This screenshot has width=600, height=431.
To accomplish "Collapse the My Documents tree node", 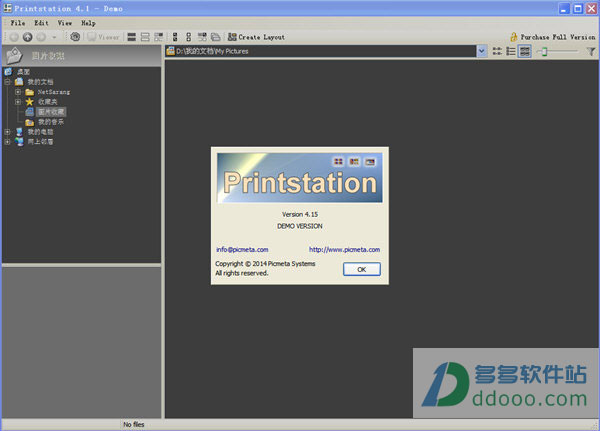I will 7,82.
